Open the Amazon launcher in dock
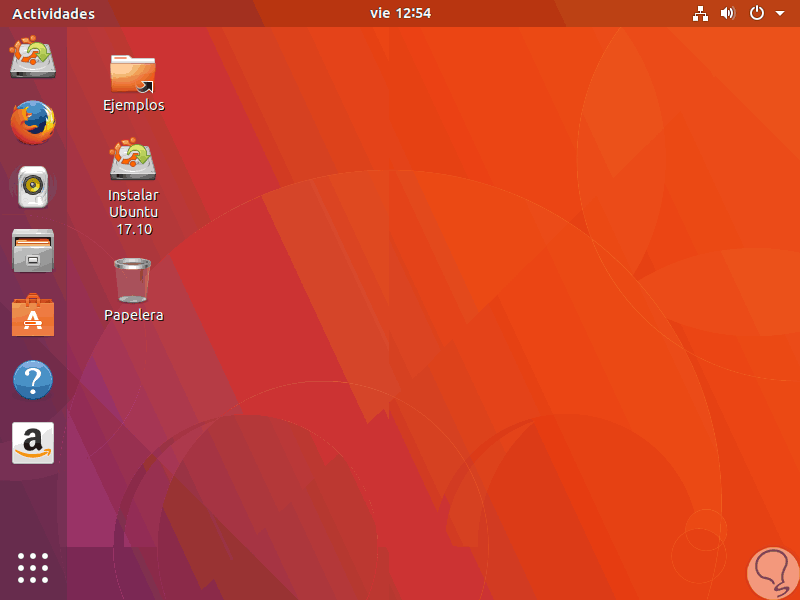800x600 pixels. [x=33, y=443]
